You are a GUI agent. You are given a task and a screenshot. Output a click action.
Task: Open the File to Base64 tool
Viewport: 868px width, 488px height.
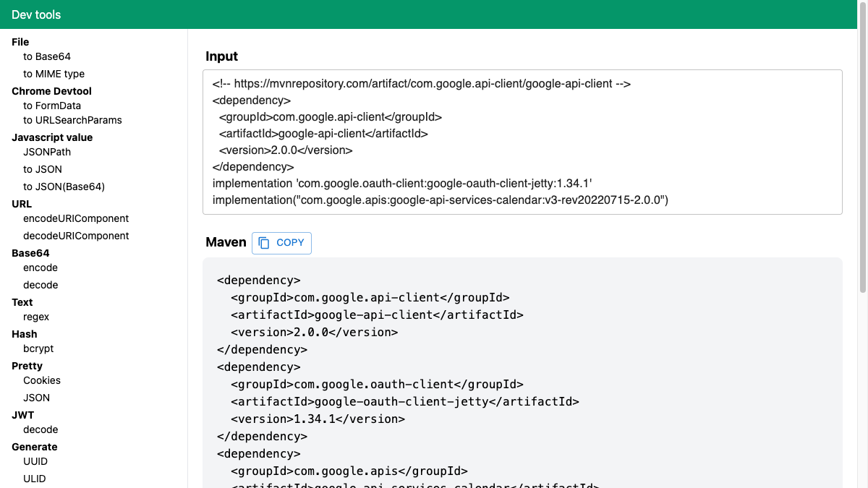47,56
